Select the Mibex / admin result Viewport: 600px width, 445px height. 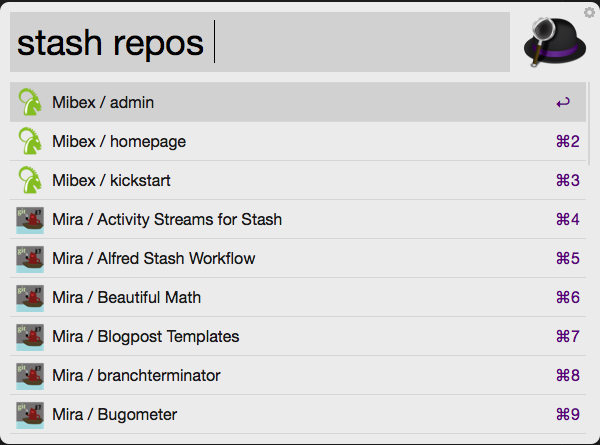(103, 103)
